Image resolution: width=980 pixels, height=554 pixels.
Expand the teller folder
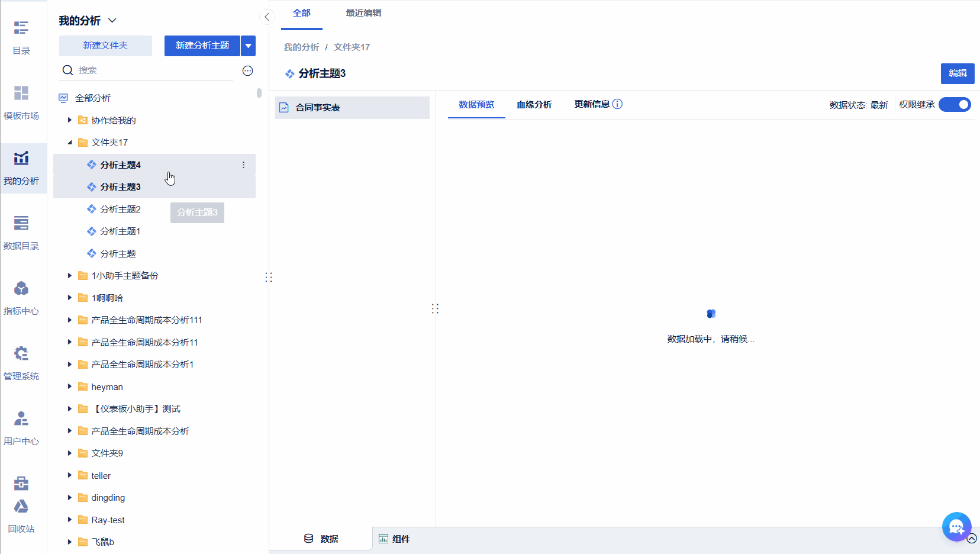[x=69, y=475]
